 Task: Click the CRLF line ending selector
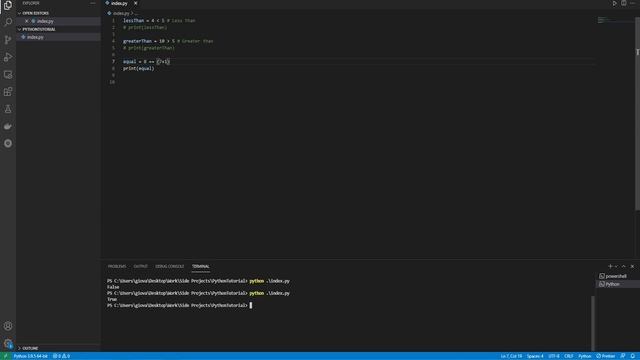point(569,356)
